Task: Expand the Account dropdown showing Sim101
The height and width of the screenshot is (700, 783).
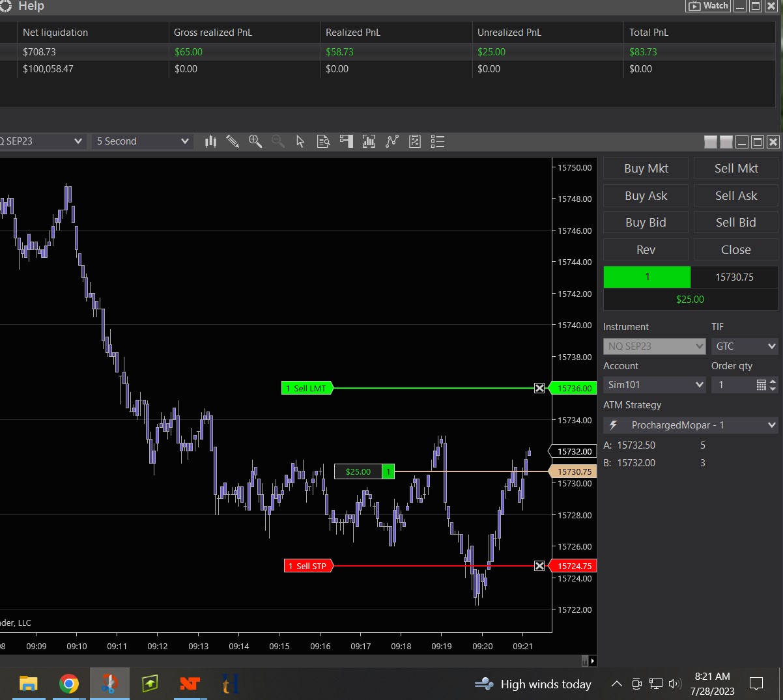Action: click(654, 385)
